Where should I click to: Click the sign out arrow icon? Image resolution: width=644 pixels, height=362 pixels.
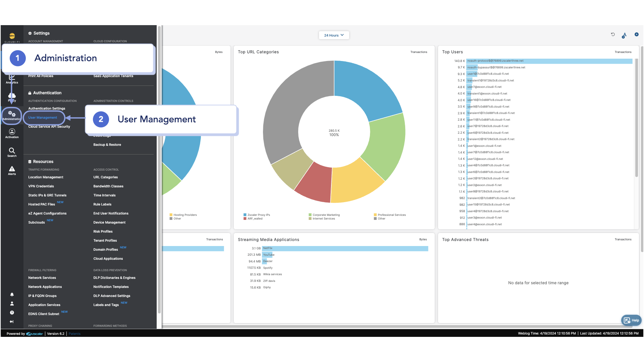pyautogui.click(x=12, y=321)
